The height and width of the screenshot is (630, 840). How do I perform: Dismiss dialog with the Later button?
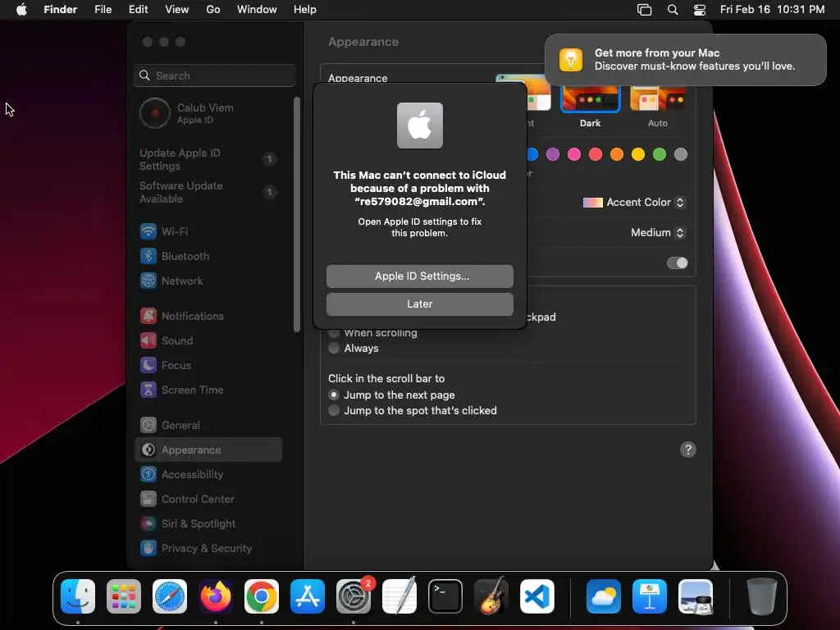tap(420, 304)
